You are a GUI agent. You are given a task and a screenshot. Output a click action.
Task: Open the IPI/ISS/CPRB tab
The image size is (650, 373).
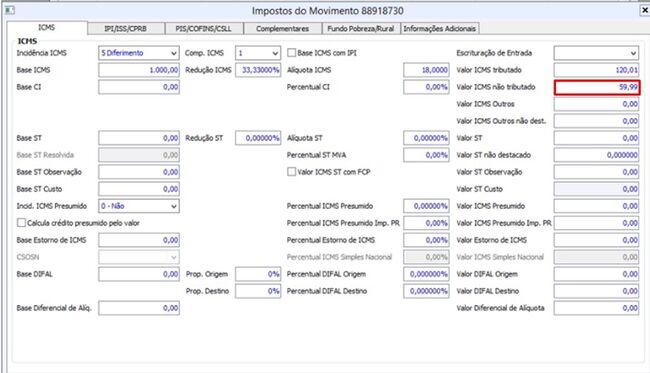coord(126,29)
